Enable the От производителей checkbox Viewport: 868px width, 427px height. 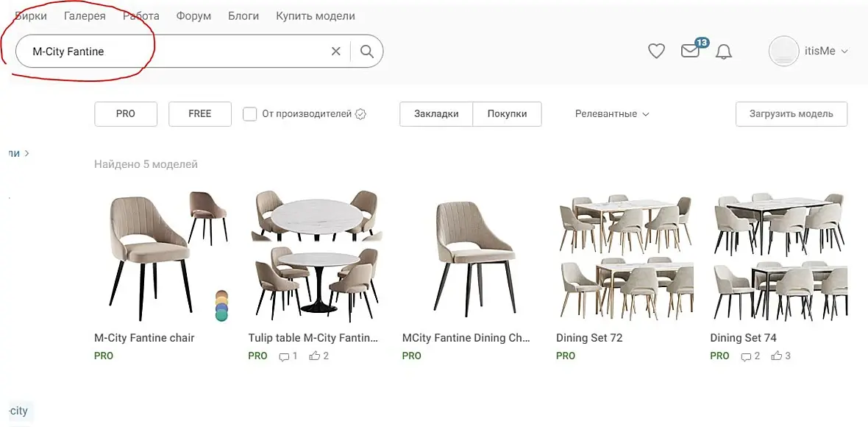pyautogui.click(x=250, y=114)
